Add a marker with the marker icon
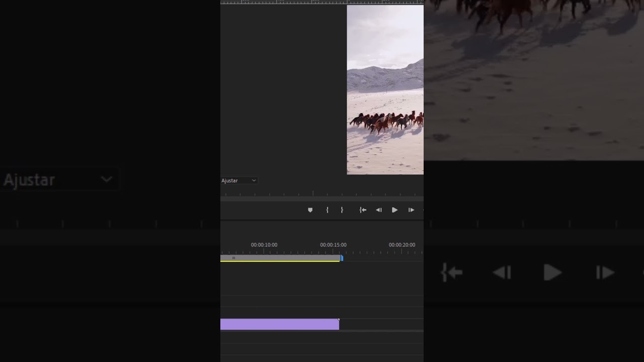The width and height of the screenshot is (644, 362). click(310, 210)
